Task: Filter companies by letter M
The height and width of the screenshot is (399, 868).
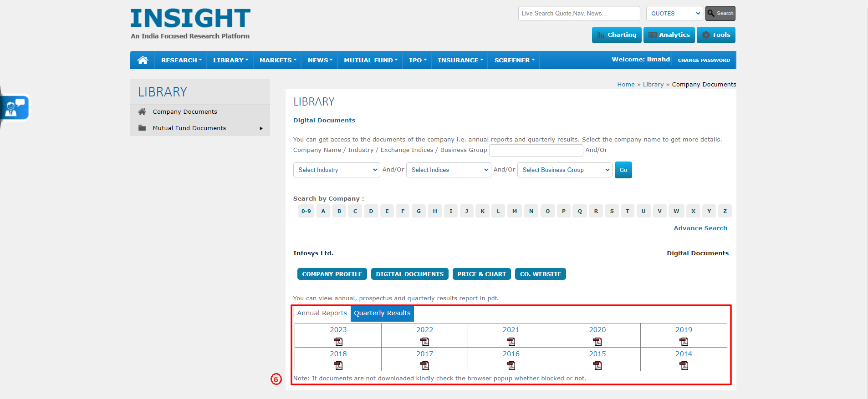Action: click(515, 211)
